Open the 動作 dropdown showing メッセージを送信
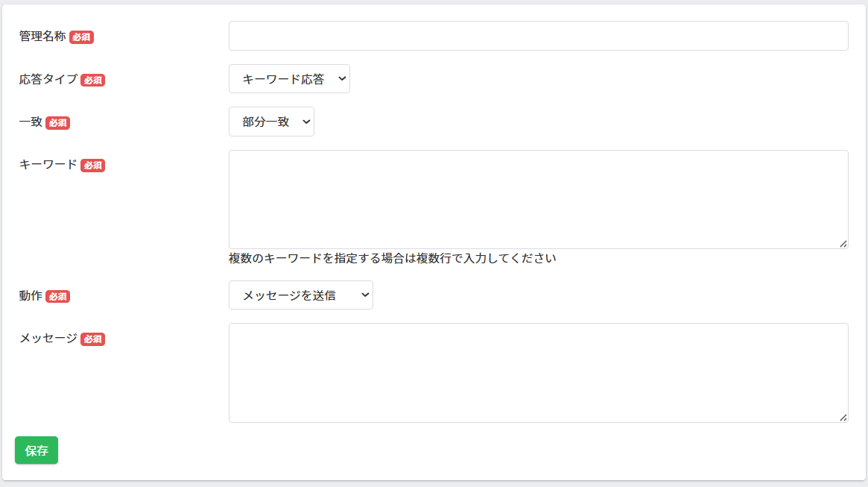Screen dimensions: 868x487 300,295
